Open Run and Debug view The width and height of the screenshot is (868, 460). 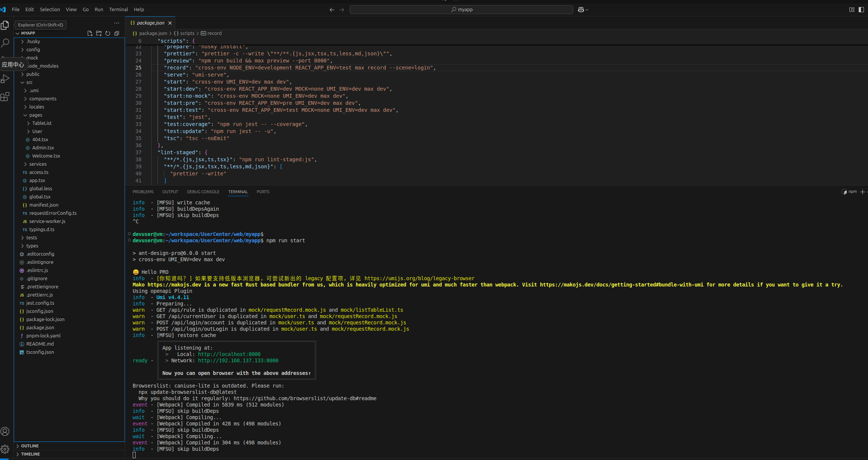coord(5,79)
